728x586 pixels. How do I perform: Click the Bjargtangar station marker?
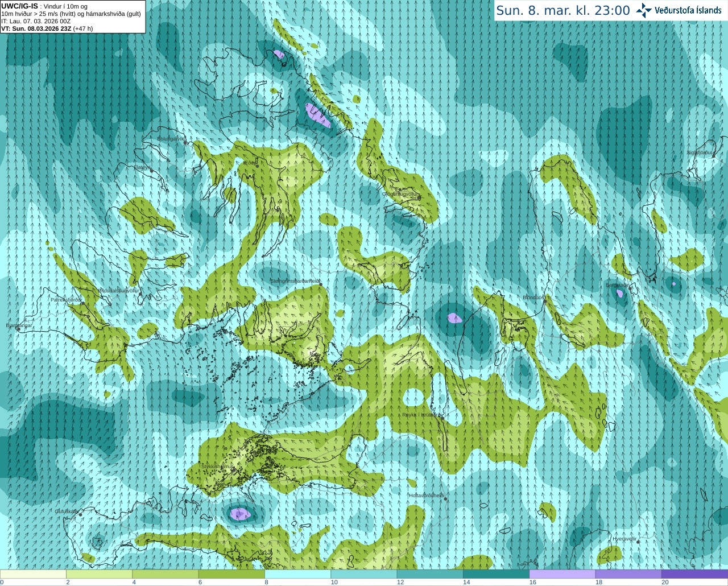(x=18, y=329)
